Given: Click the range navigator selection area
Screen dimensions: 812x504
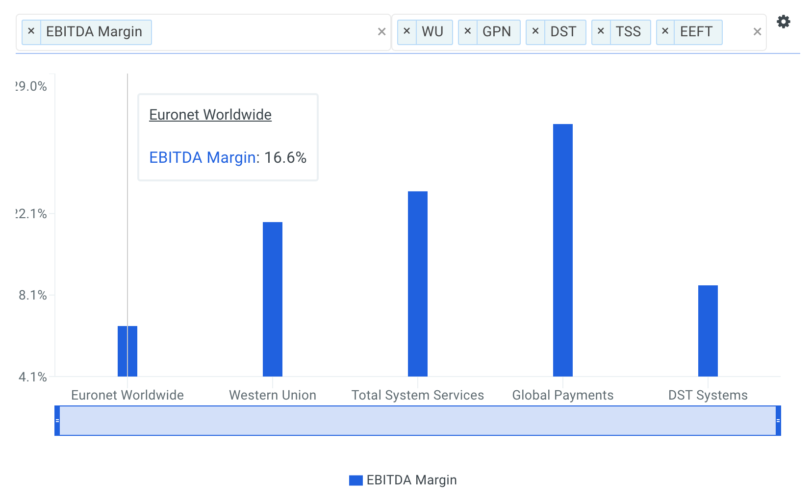Looking at the screenshot, I should click(418, 421).
